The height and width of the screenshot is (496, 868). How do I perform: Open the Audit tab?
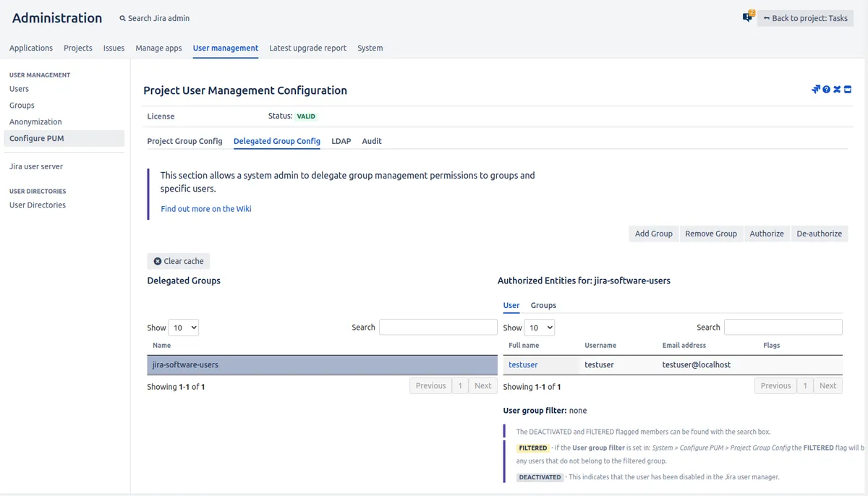[372, 141]
